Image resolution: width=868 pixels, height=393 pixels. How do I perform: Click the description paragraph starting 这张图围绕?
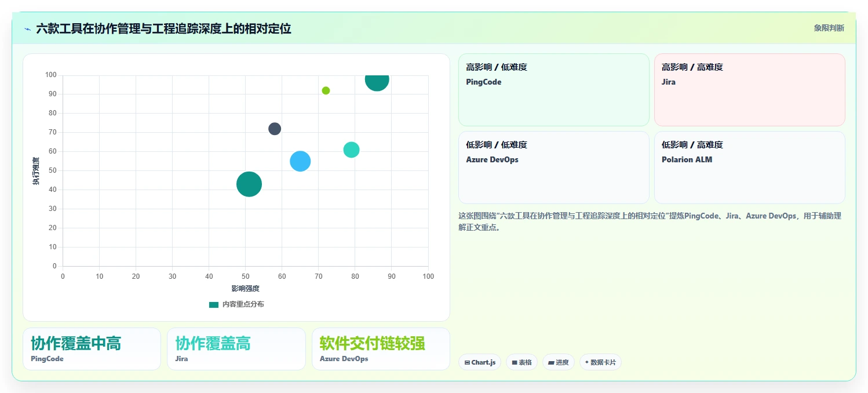[x=650, y=221]
